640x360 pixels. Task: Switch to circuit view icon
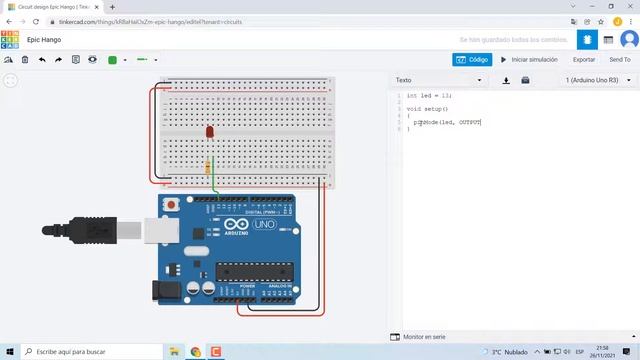point(587,40)
